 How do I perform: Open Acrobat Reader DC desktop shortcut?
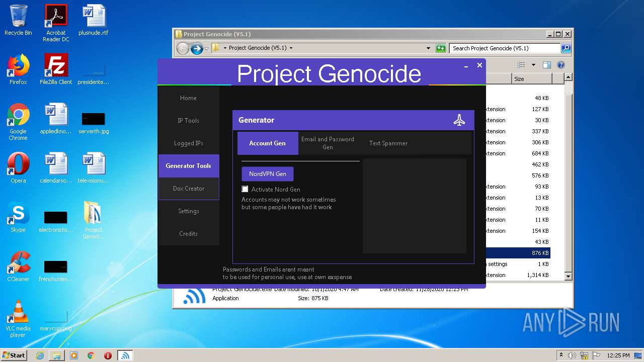[56, 23]
